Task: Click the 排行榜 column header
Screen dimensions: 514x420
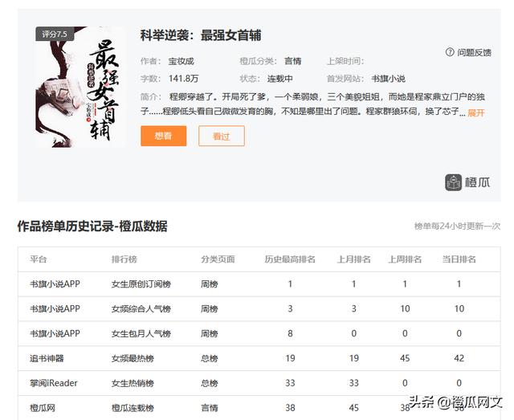Action: tap(124, 259)
